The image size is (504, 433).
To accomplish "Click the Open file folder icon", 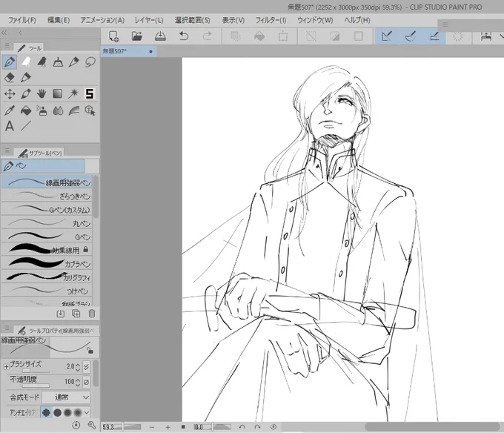I will click(x=137, y=36).
